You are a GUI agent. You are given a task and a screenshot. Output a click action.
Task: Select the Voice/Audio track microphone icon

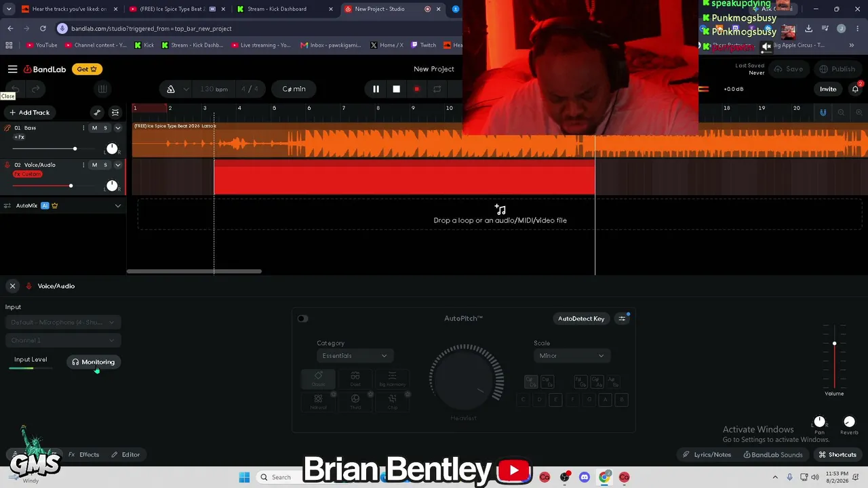(7, 165)
